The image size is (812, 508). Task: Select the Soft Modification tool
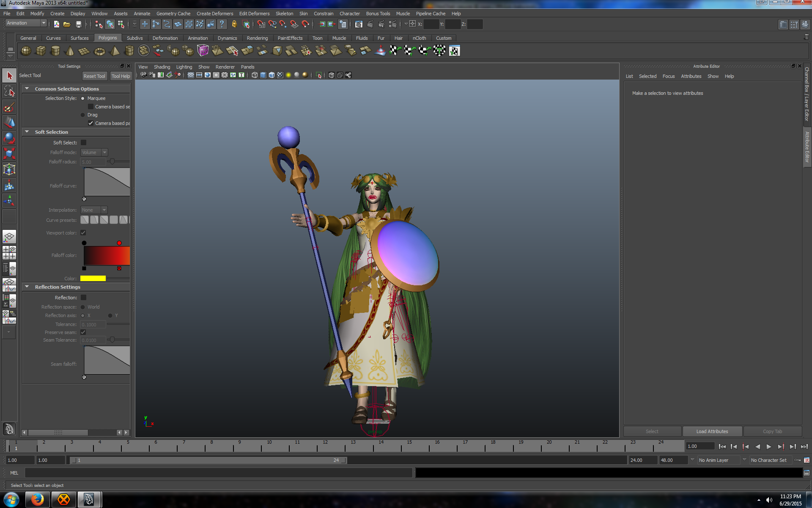9,185
